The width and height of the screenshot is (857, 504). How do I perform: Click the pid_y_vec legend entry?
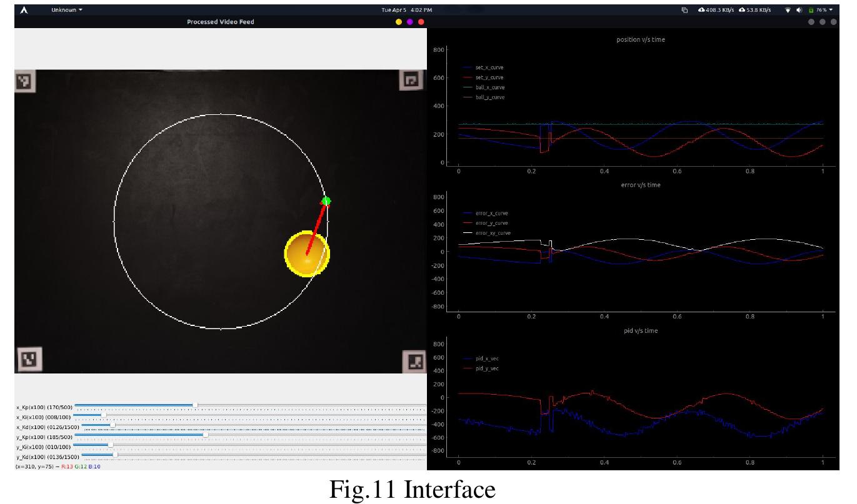(479, 368)
